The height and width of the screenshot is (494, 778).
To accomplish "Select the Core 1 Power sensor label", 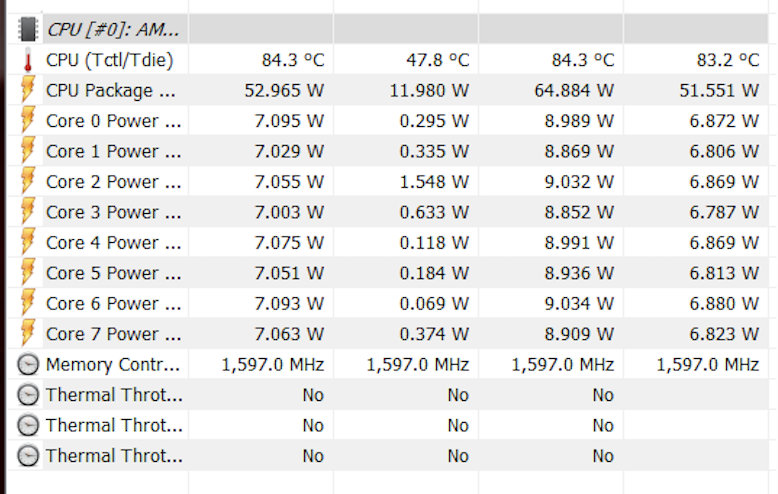I will 113,151.
